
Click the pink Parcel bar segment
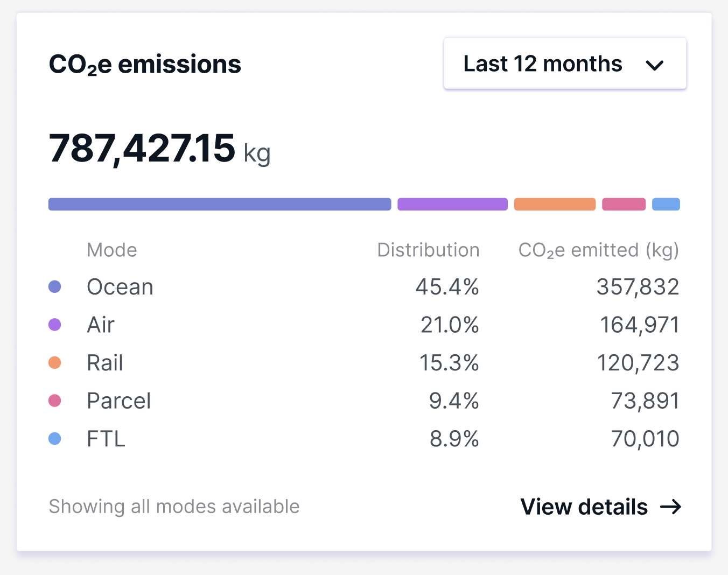point(624,205)
